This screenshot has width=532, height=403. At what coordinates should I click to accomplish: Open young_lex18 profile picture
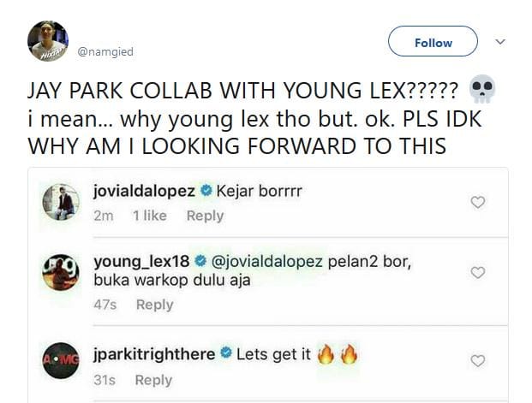pyautogui.click(x=61, y=273)
